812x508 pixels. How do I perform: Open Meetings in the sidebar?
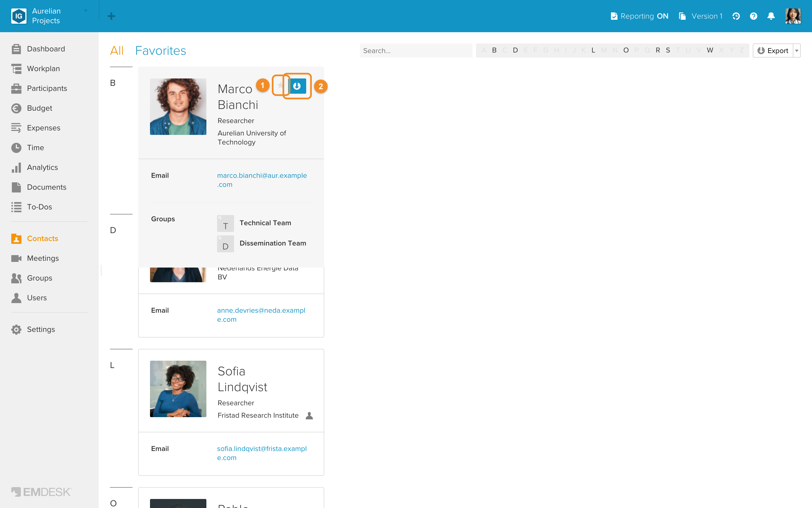click(x=35, y=258)
